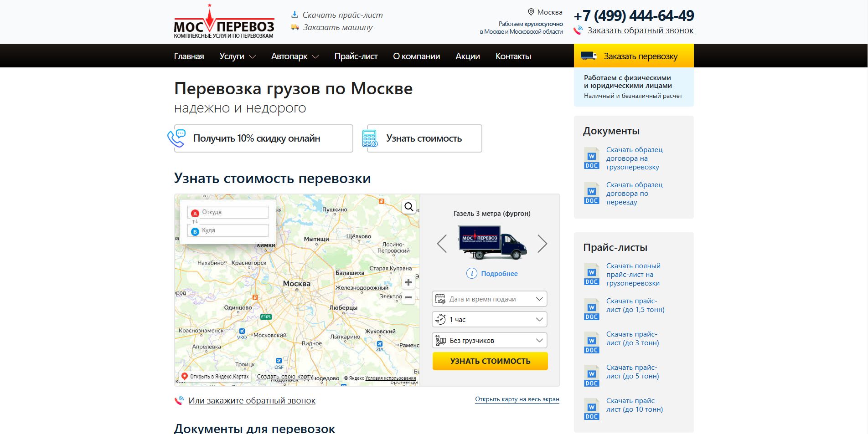This screenshot has width=868, height=434.
Task: Click the map search magnifier icon
Action: coord(409,207)
